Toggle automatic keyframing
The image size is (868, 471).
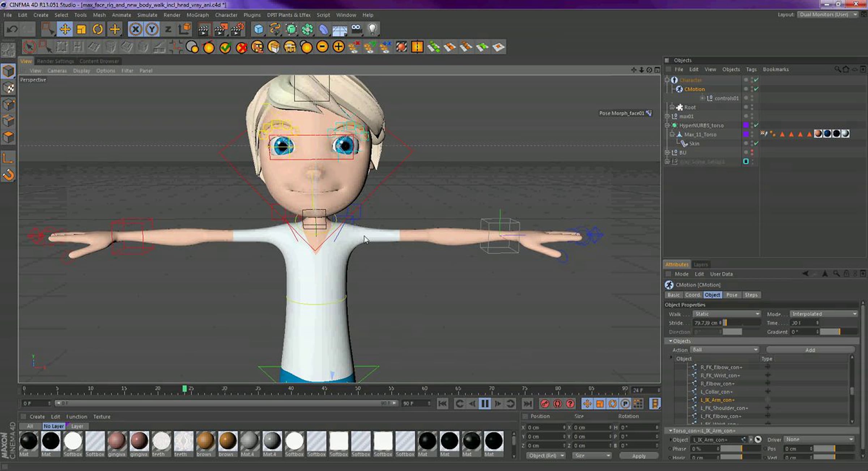(558, 403)
